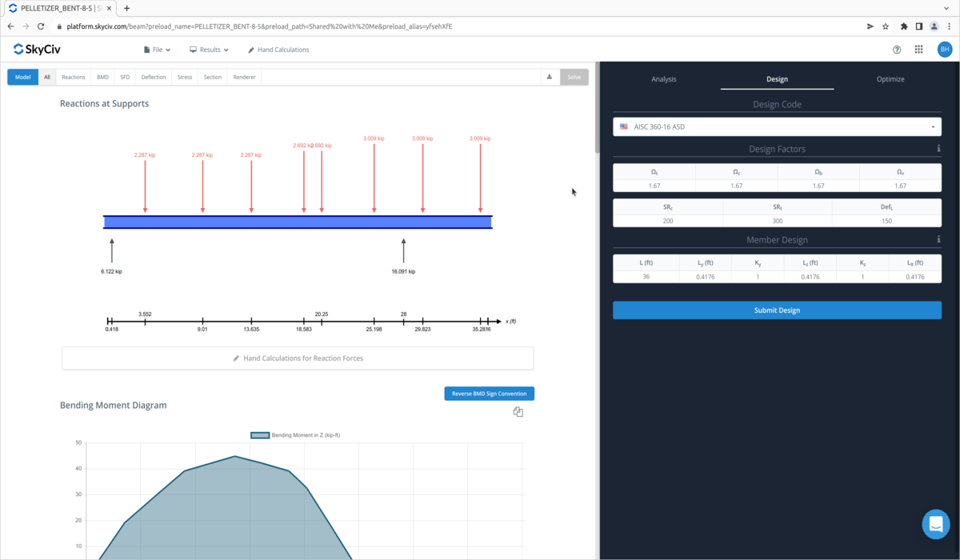The height and width of the screenshot is (560, 960).
Task: Open the File dropdown menu
Action: [157, 50]
